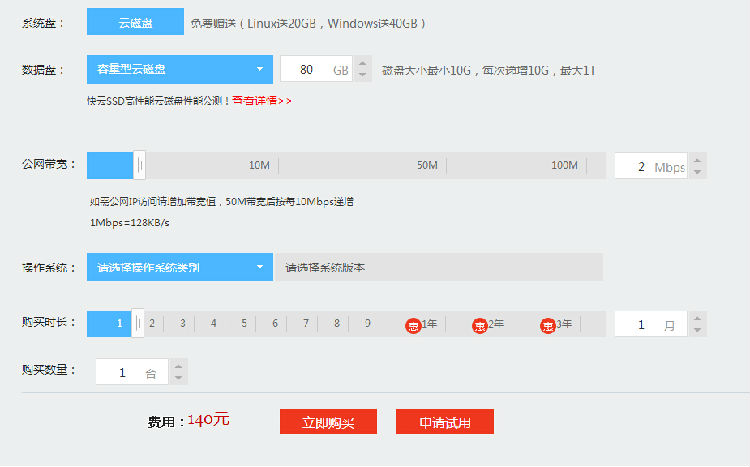The height and width of the screenshot is (467, 750).
Task: Select the discounted 2年 duration option
Action: [x=489, y=324]
